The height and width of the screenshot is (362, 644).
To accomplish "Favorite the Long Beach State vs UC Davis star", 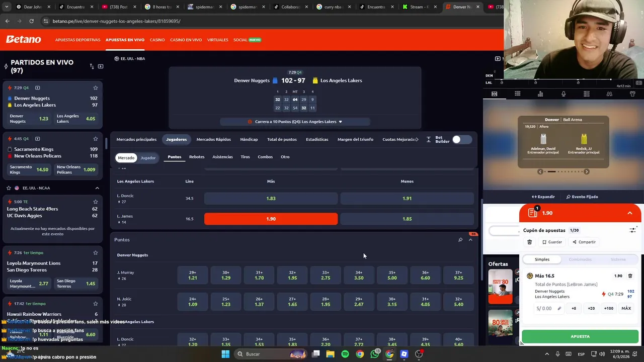I will 95,202.
